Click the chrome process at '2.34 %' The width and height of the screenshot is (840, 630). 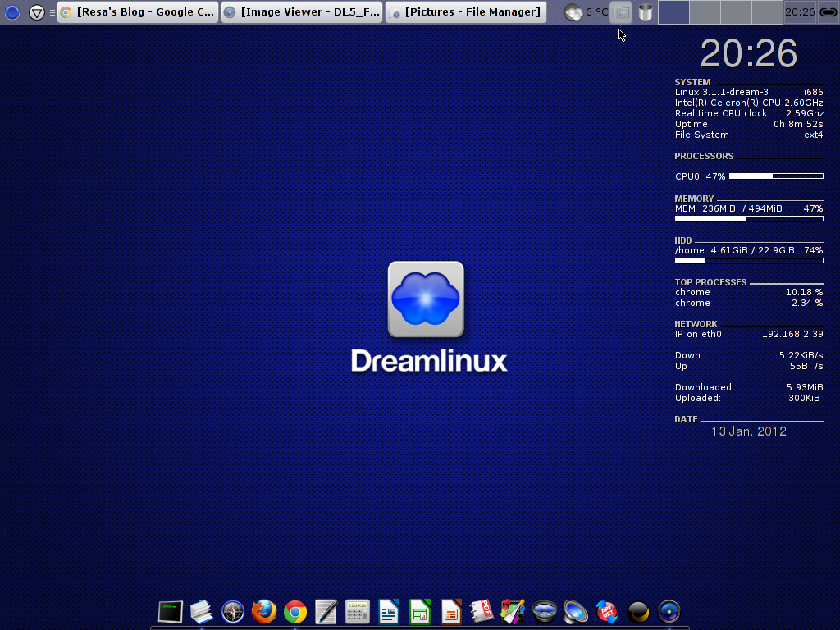(x=749, y=304)
